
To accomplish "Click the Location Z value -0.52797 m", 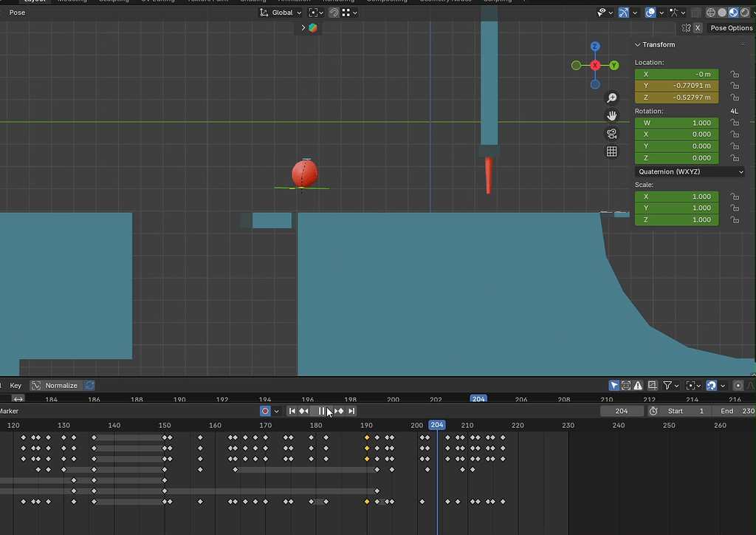I will (676, 98).
